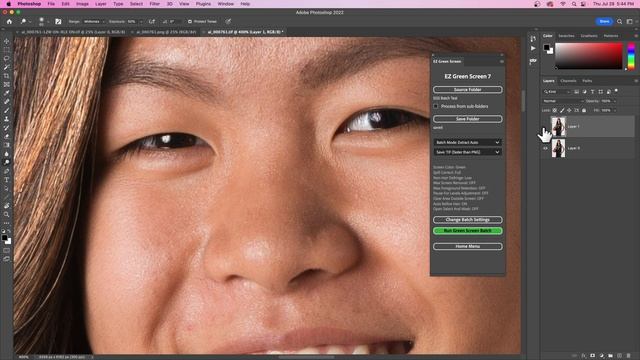The width and height of the screenshot is (640, 360).
Task: Open the Range dropdown in options bar
Action: pos(94,21)
